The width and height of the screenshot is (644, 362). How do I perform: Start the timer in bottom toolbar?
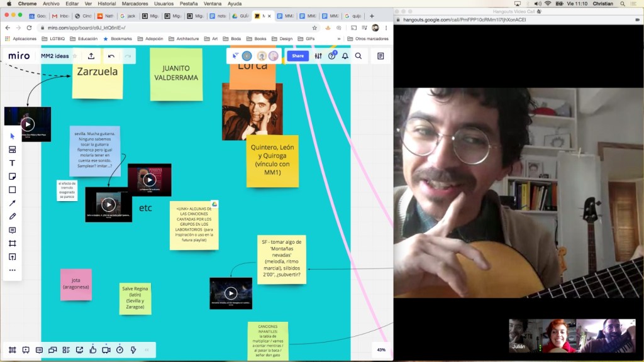tap(119, 349)
